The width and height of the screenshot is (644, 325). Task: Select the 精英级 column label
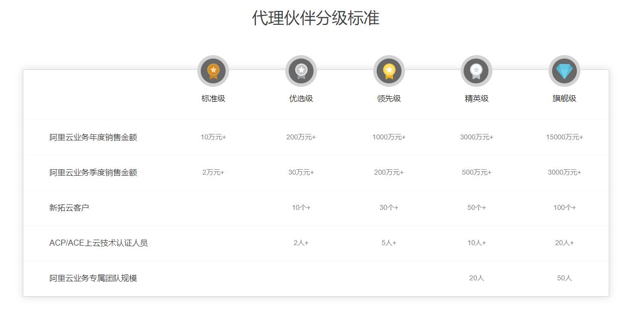pyautogui.click(x=477, y=98)
